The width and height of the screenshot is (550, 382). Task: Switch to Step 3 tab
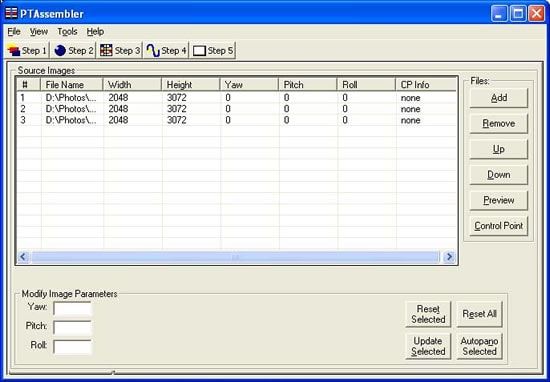click(120, 51)
